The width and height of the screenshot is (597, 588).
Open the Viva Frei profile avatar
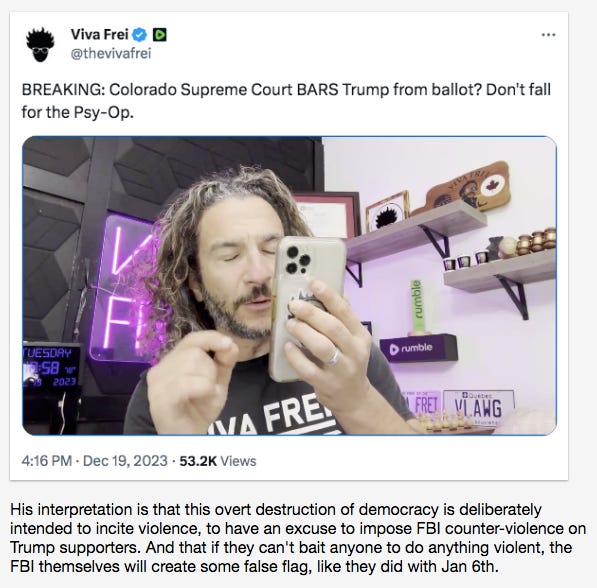pyautogui.click(x=40, y=45)
